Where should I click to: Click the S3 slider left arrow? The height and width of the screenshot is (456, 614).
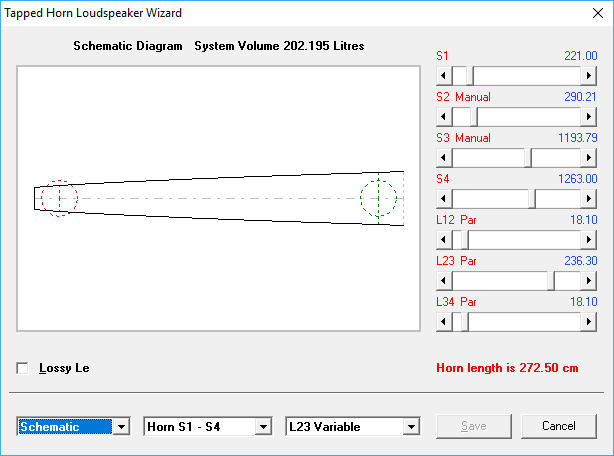click(x=444, y=158)
